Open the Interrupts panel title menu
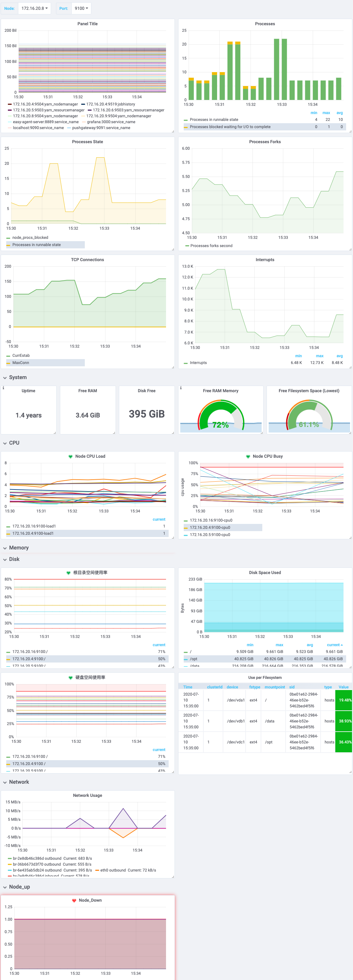Image resolution: width=353 pixels, height=980 pixels. (x=265, y=260)
